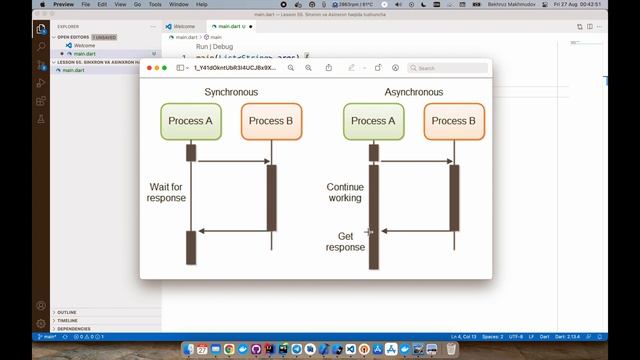Viewport: 640px width, 360px height.
Task: Click the compare changes icon in editor title
Action: 580,27
